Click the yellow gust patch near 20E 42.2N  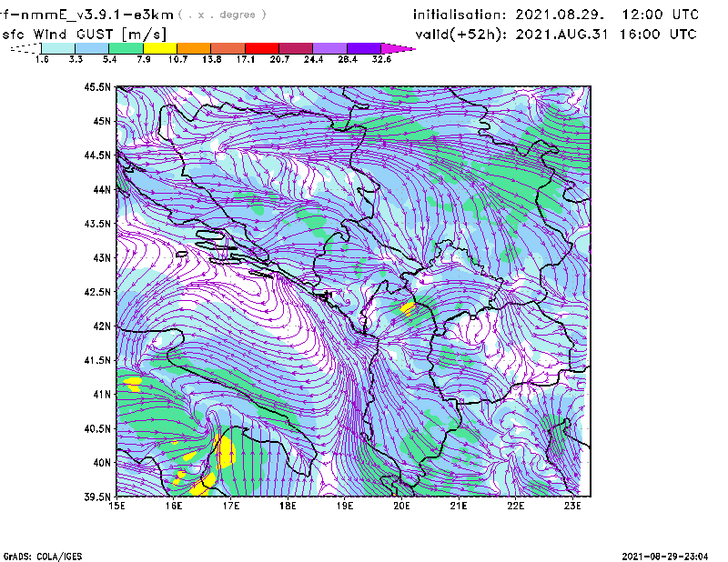click(408, 308)
